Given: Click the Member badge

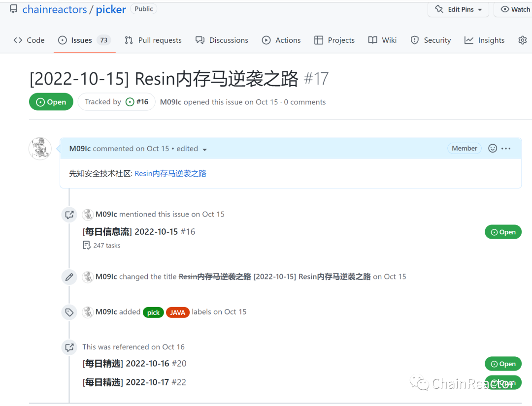Looking at the screenshot, I should coord(465,148).
